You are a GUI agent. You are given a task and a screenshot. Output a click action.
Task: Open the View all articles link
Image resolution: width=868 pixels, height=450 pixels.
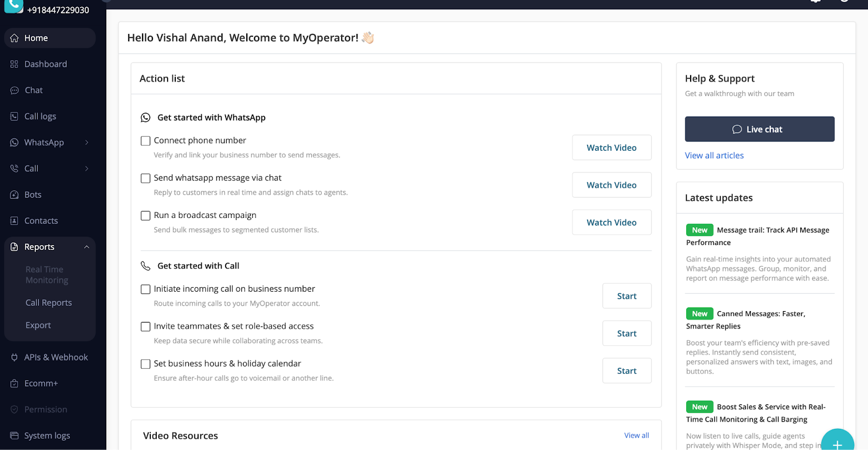point(714,156)
